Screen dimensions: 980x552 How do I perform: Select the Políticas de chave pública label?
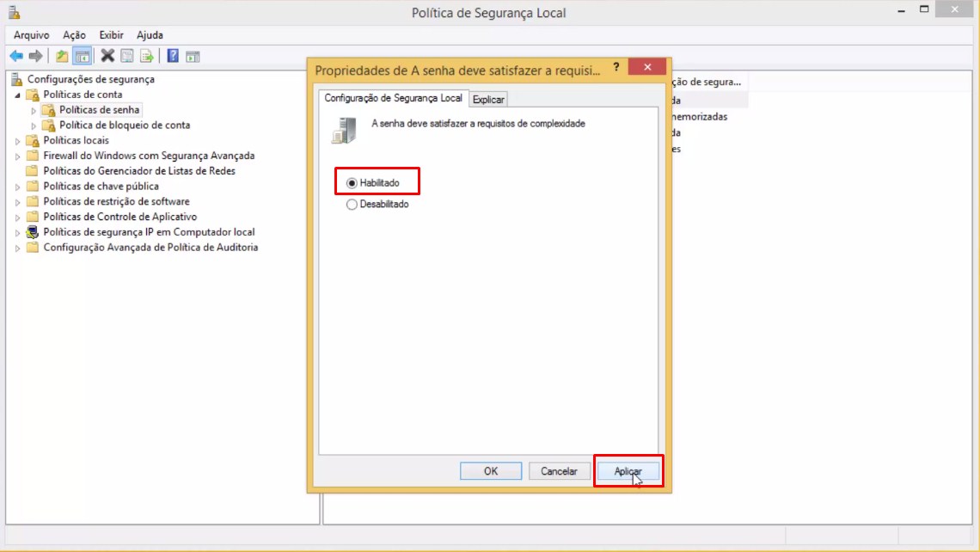click(x=101, y=187)
